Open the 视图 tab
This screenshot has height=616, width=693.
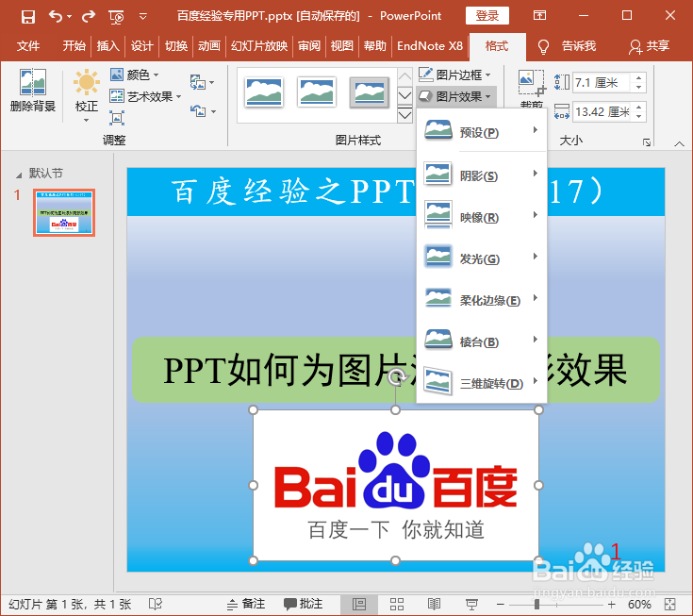[342, 46]
